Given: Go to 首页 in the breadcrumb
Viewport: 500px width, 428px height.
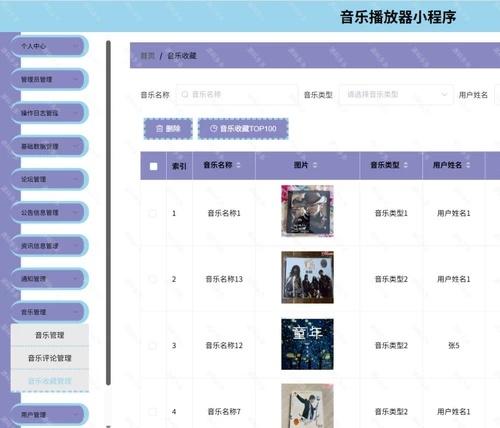Looking at the screenshot, I should (147, 56).
